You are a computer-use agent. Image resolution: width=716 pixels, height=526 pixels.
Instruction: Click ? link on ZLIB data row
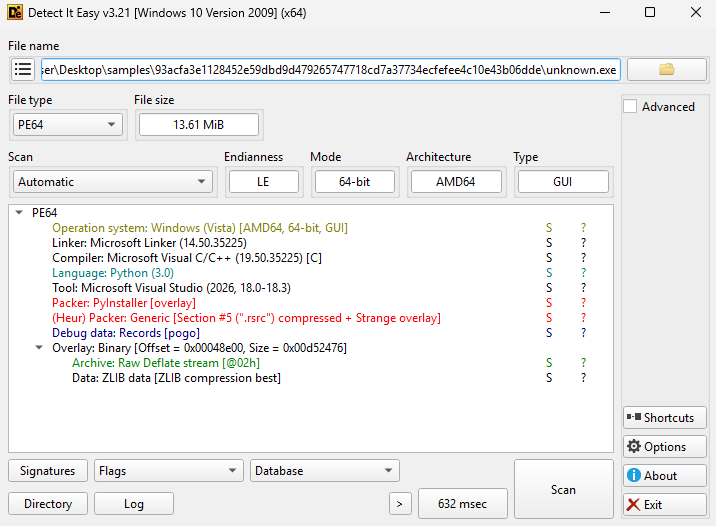(x=583, y=378)
